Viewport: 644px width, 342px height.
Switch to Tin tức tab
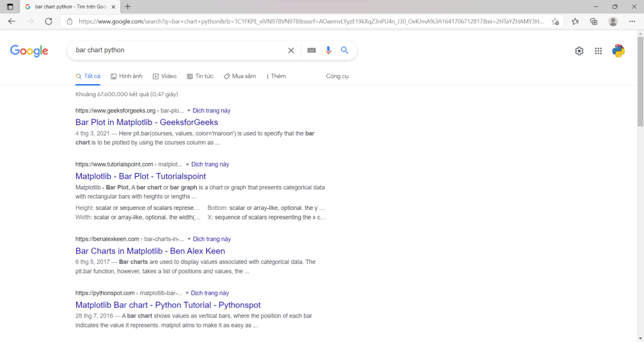tap(200, 76)
